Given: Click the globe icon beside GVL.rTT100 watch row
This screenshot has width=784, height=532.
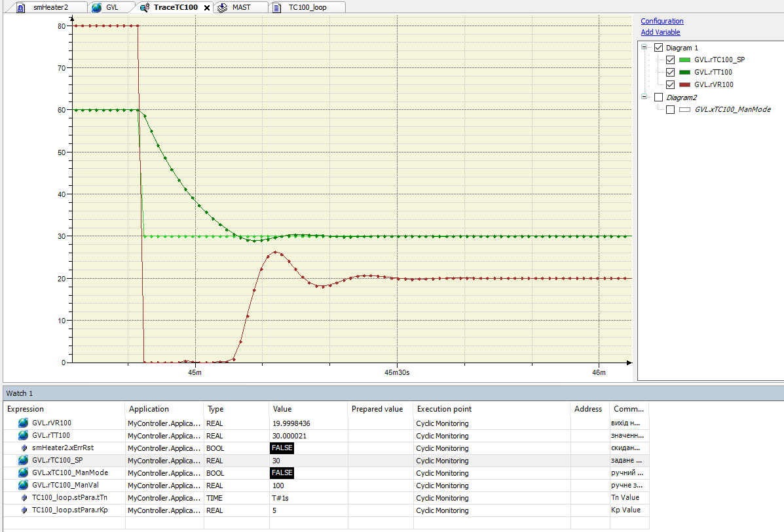Looking at the screenshot, I should (24, 436).
